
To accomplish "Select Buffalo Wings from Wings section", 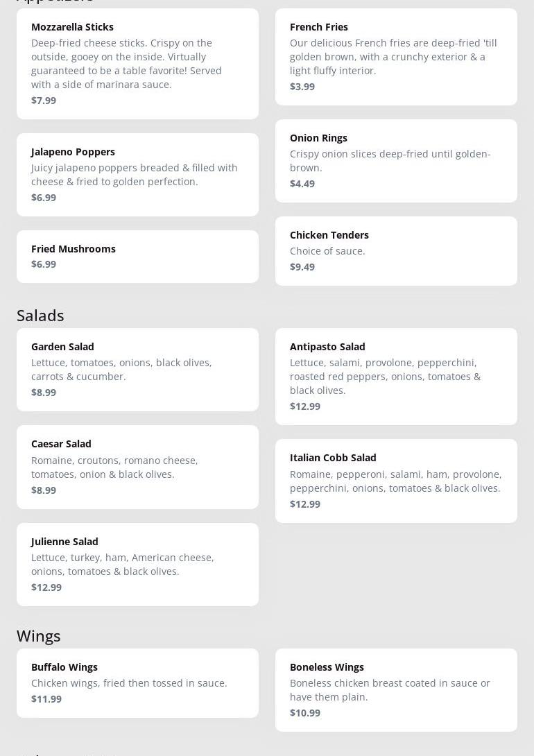I will click(x=137, y=682).
